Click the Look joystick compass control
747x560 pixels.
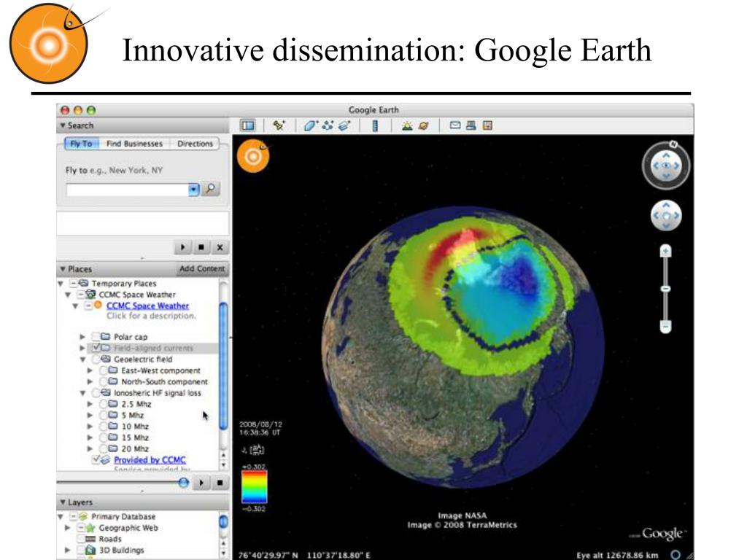(x=666, y=166)
